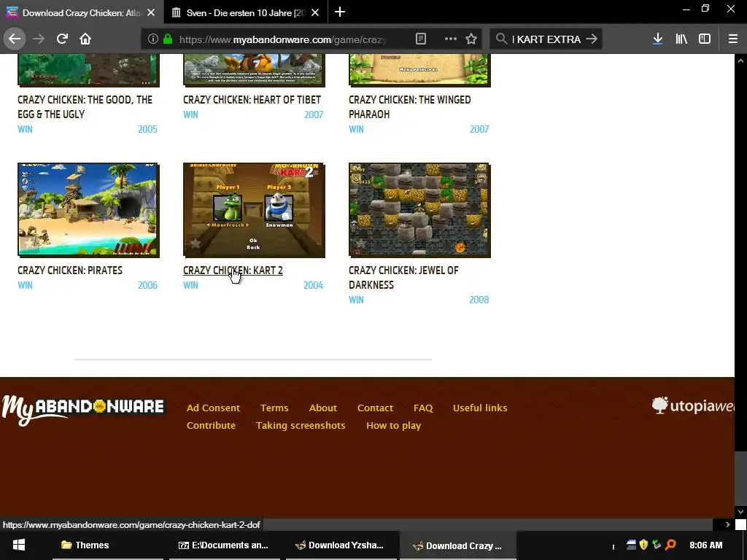Open Crazy Chicken: Heart of Tibet link

click(x=252, y=99)
